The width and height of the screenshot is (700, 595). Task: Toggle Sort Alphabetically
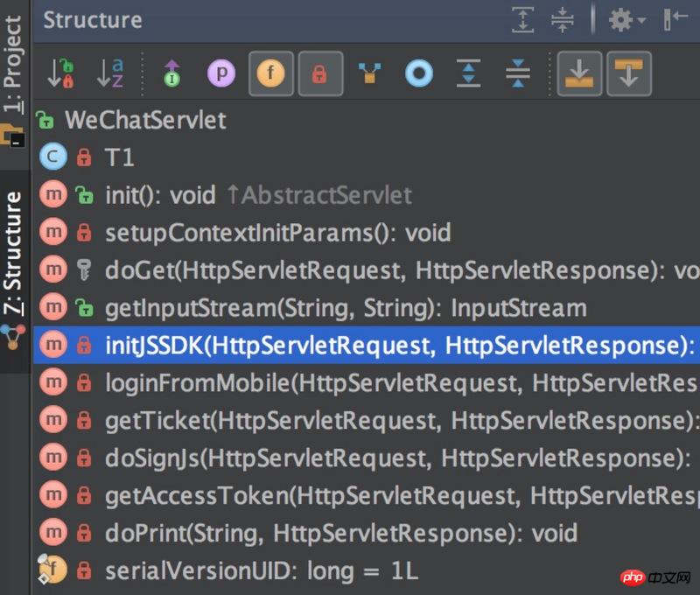pyautogui.click(x=110, y=73)
